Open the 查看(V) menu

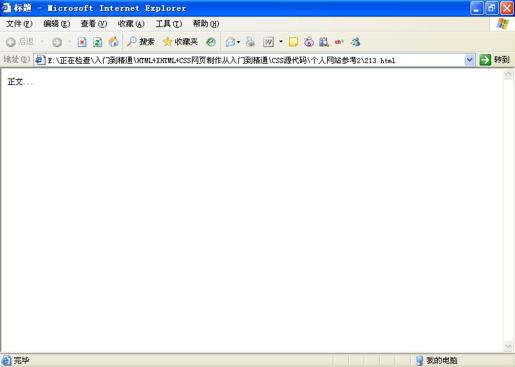94,24
